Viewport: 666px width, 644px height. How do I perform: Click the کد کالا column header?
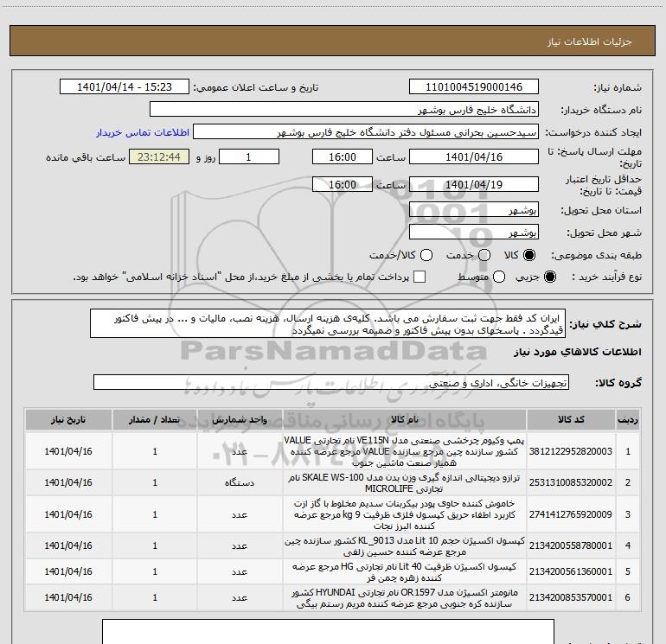pyautogui.click(x=571, y=420)
